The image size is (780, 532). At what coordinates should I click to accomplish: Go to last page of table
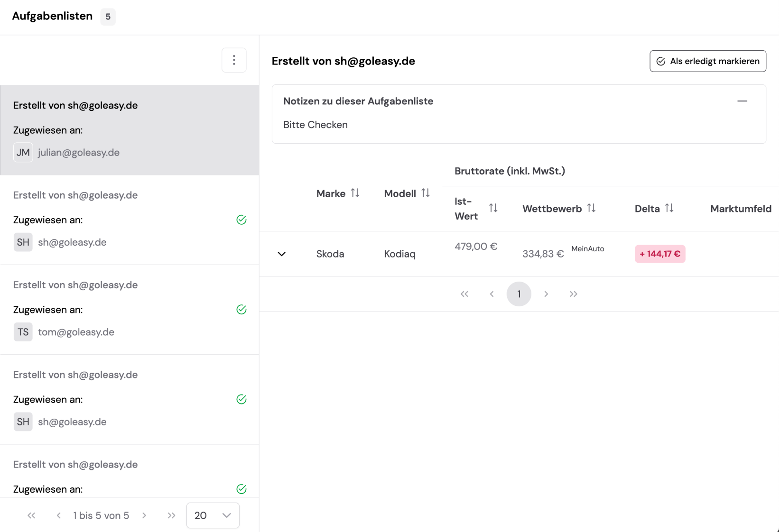(x=573, y=294)
